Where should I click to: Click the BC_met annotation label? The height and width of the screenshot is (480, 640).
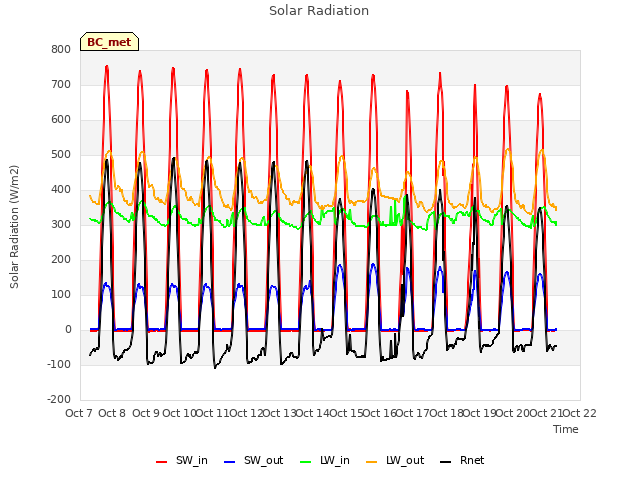[109, 42]
